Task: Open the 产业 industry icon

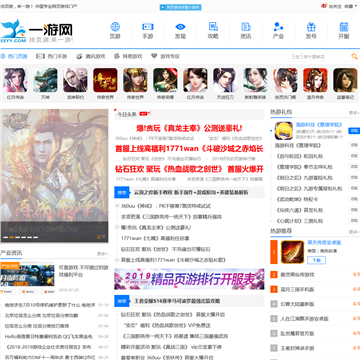Action: (x=278, y=27)
